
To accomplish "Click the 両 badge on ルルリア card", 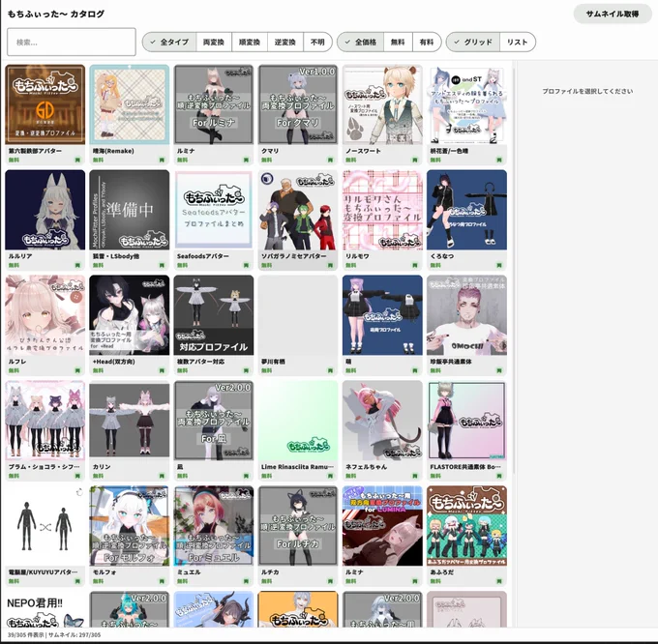I will [77, 265].
